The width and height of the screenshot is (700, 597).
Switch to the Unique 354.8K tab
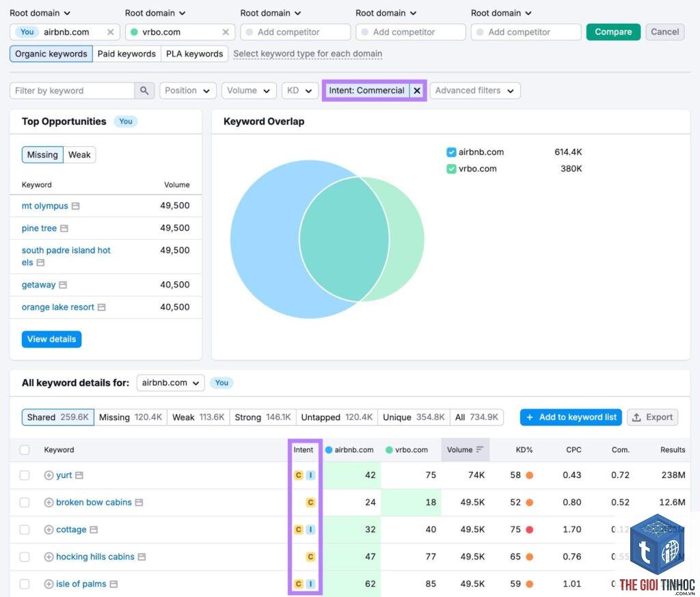click(x=414, y=417)
